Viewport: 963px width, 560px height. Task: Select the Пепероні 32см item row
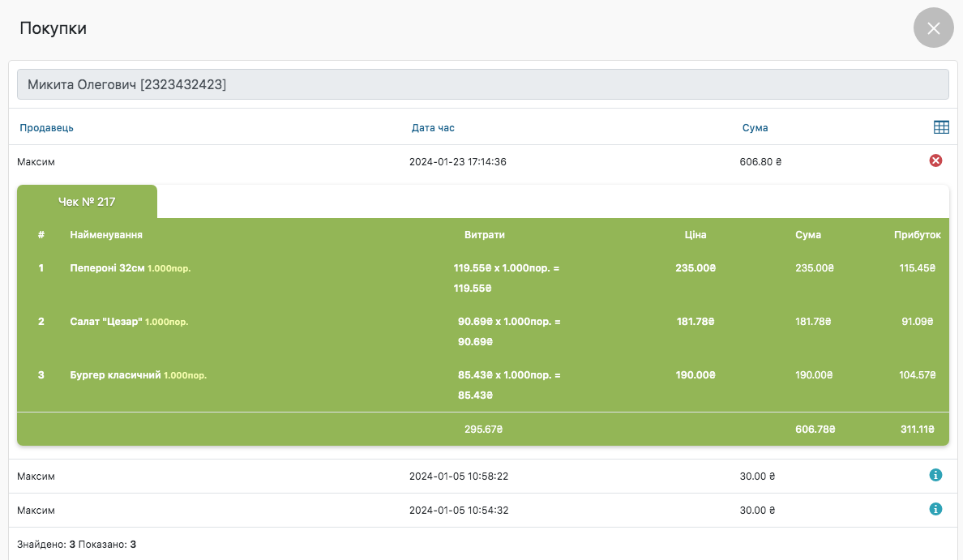click(x=106, y=267)
